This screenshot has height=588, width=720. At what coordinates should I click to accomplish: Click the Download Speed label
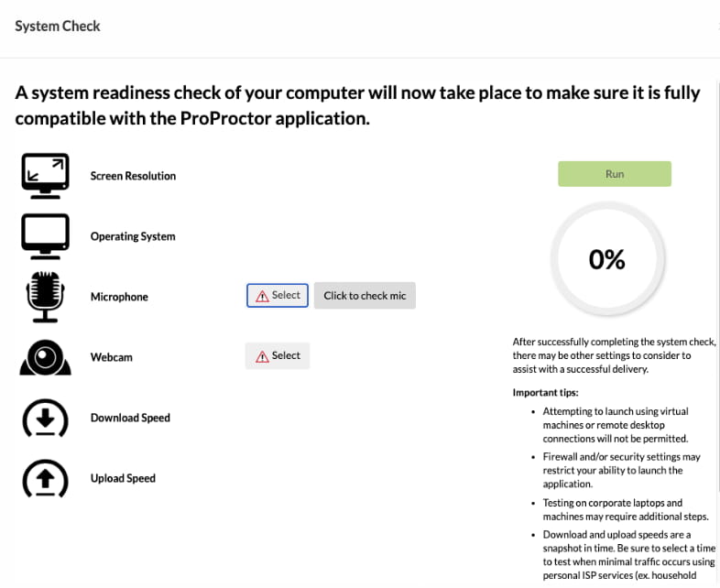click(x=130, y=418)
